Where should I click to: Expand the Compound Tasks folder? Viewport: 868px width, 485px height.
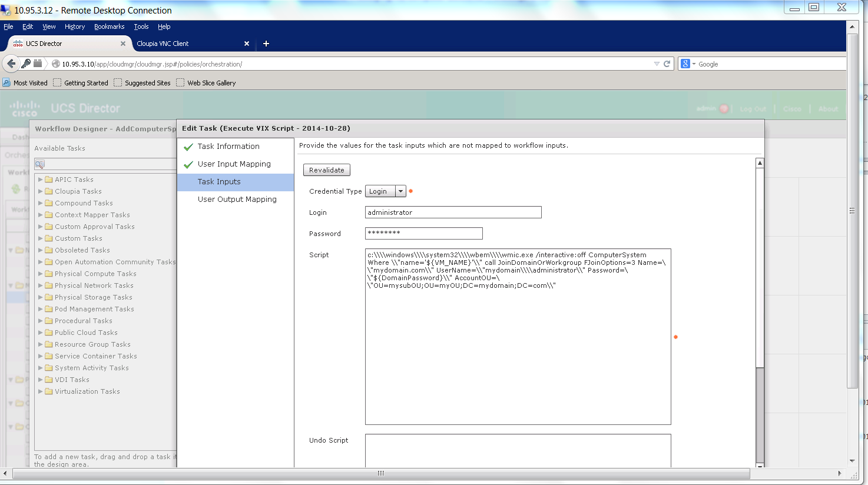pyautogui.click(x=41, y=203)
